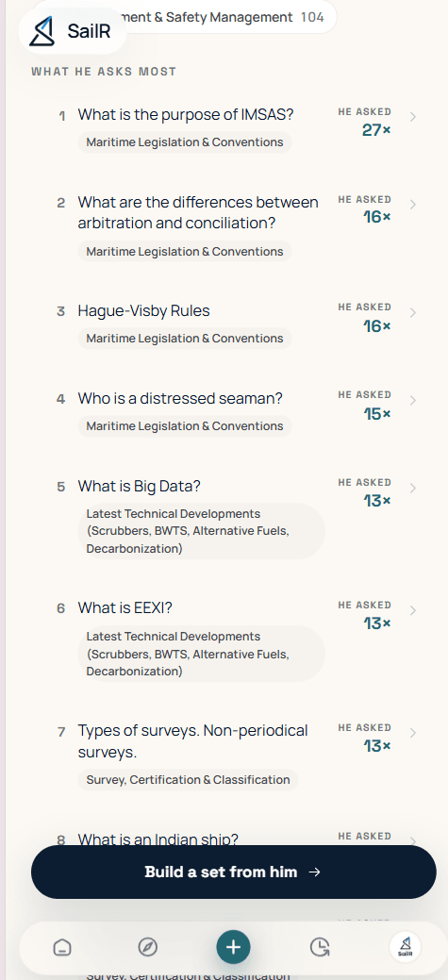The height and width of the screenshot is (980, 448).
Task: Open the home icon in bottom navigation
Action: click(x=62, y=948)
